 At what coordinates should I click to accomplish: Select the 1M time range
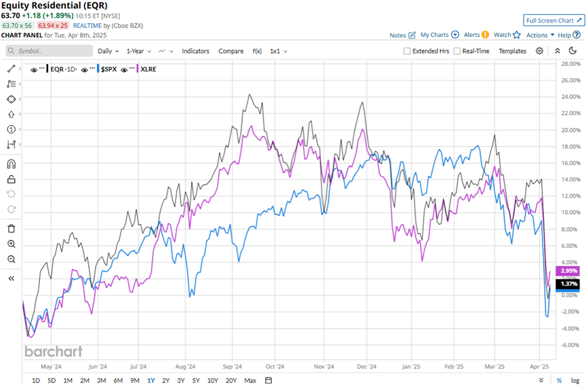(68, 381)
